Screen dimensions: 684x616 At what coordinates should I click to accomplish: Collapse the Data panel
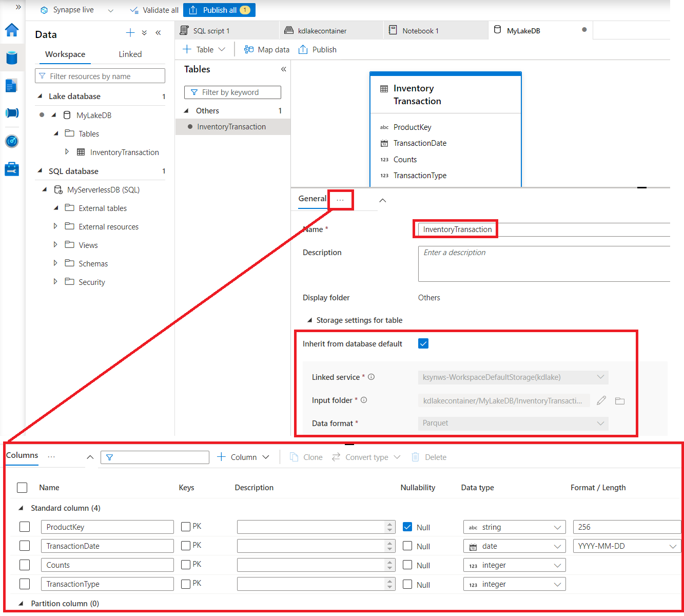coord(158,33)
